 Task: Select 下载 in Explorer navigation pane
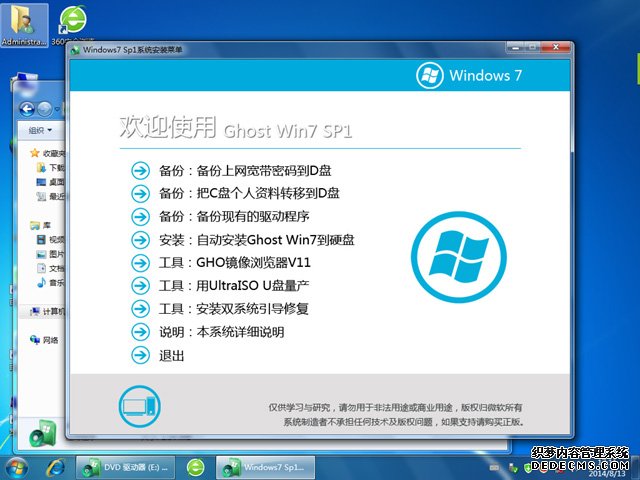point(51,167)
